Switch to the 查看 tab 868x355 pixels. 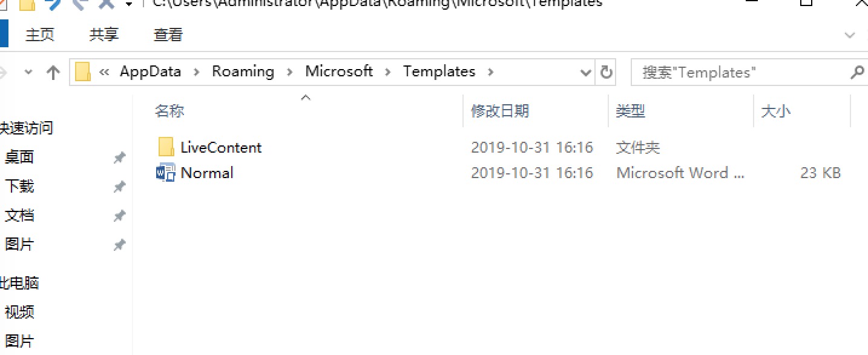click(168, 35)
